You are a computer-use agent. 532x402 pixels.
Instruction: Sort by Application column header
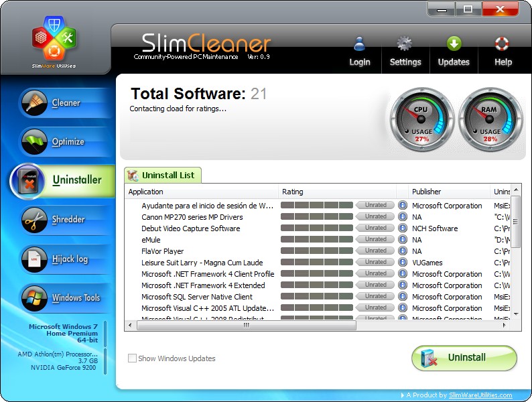[x=202, y=192]
